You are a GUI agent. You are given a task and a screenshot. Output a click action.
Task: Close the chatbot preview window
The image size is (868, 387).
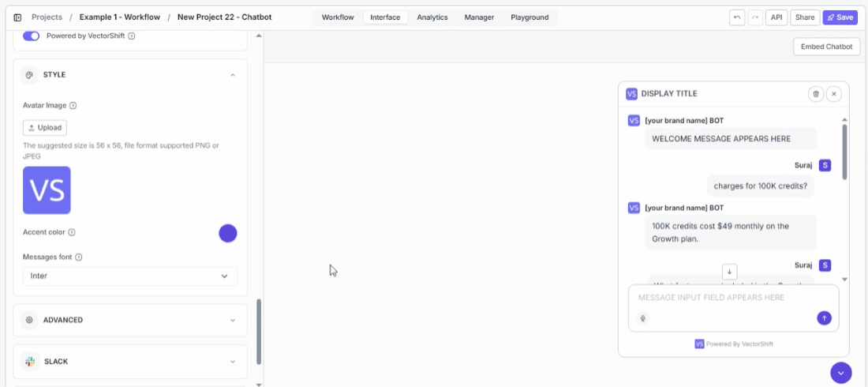[x=834, y=94]
